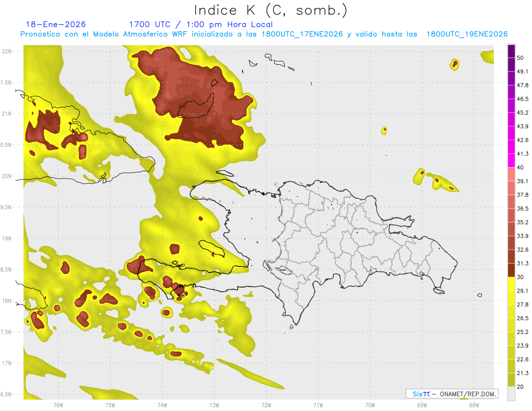
Task: Click the colorbar value '22.6'
Action: point(523,360)
